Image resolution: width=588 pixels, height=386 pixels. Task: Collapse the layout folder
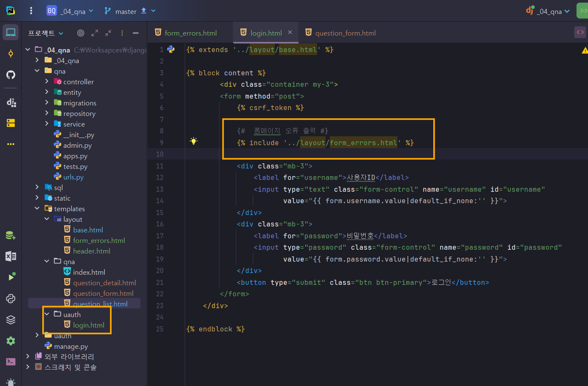(x=46, y=219)
